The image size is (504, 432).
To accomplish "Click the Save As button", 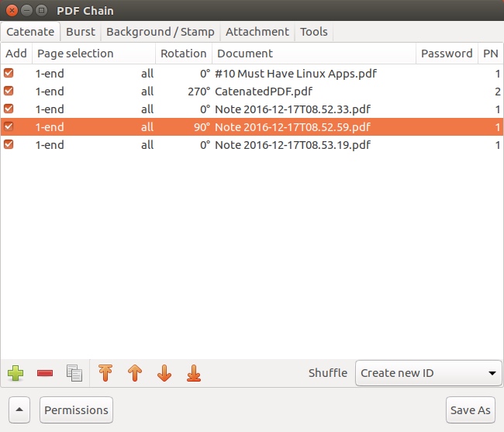I will 470,410.
